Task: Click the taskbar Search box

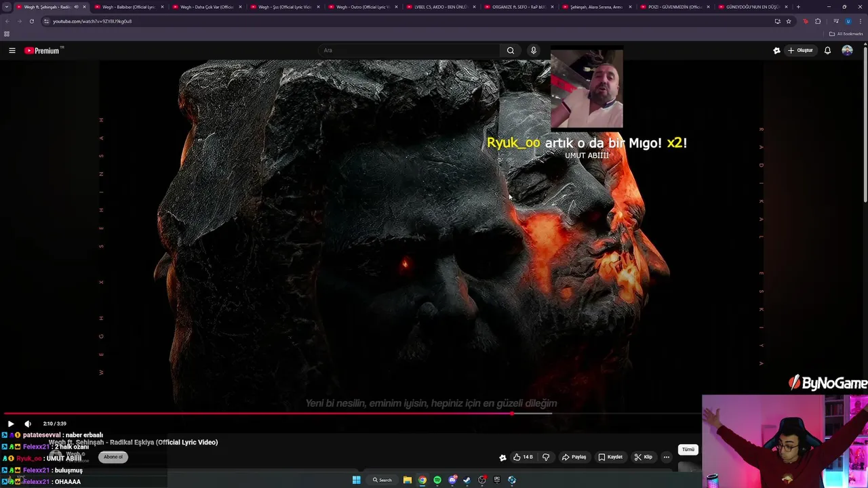Action: (x=382, y=480)
